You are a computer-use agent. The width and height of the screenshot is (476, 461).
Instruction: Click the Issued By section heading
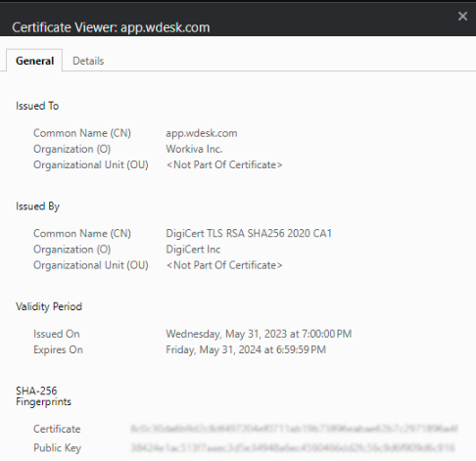[x=37, y=207]
